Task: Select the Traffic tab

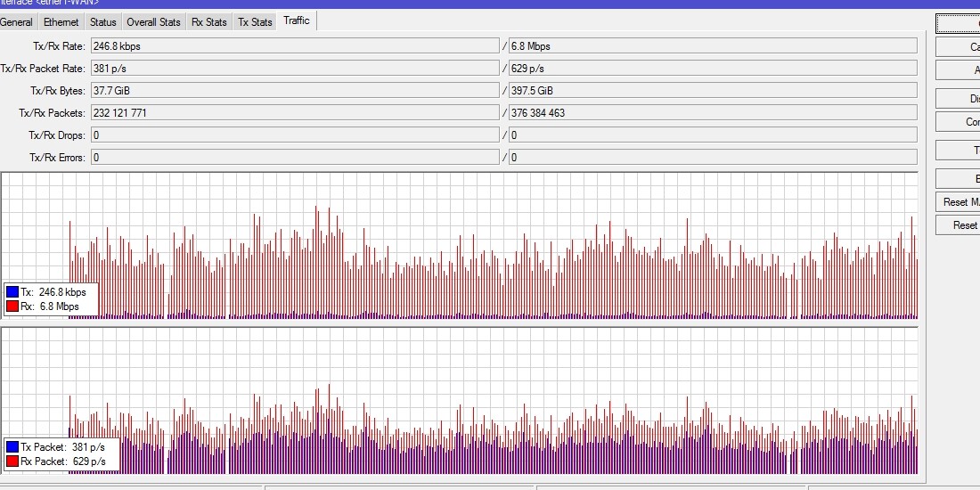Action: point(297,20)
